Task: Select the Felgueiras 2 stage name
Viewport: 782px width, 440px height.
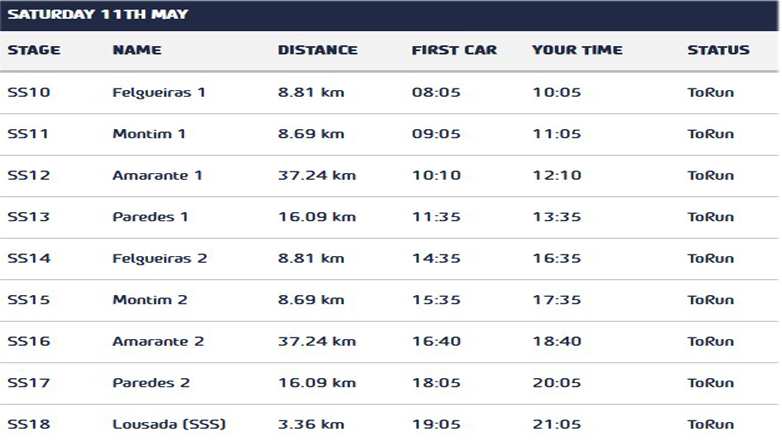Action: [160, 259]
